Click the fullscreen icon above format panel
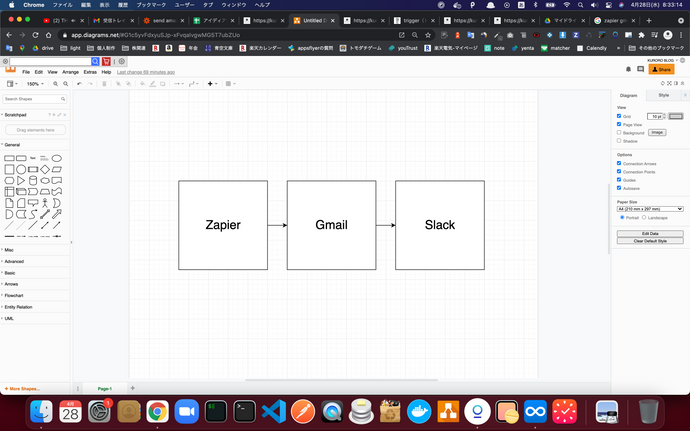The height and width of the screenshot is (431, 690). (x=669, y=83)
